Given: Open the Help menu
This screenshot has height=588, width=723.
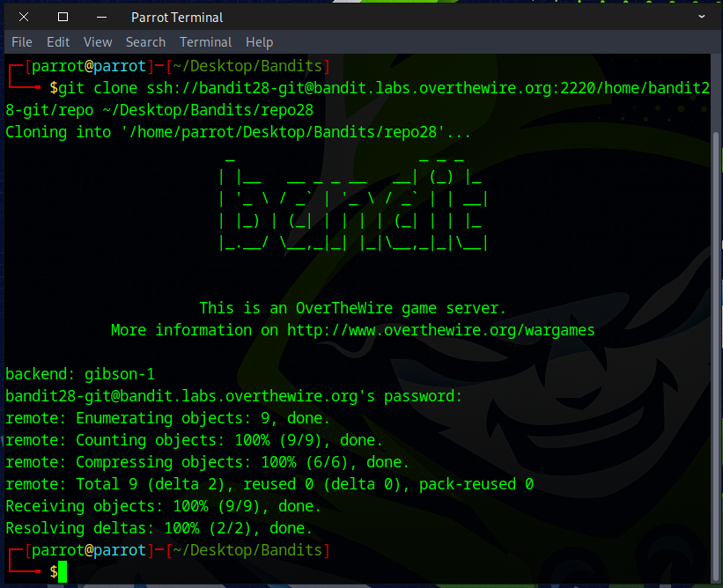Looking at the screenshot, I should [259, 42].
